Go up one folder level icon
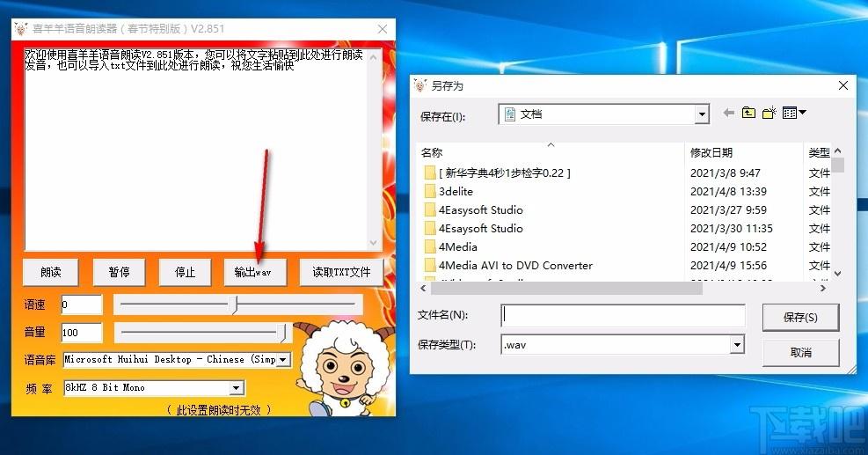868x455 pixels. (x=748, y=114)
